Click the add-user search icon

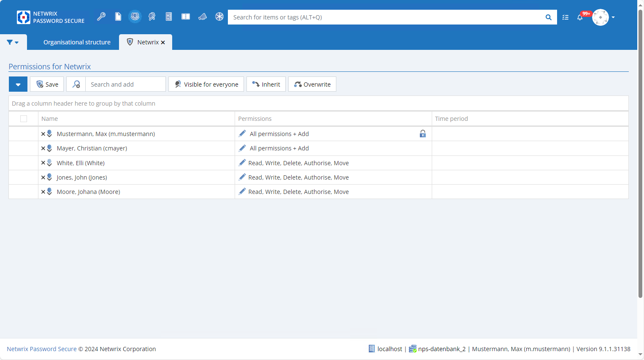(76, 84)
